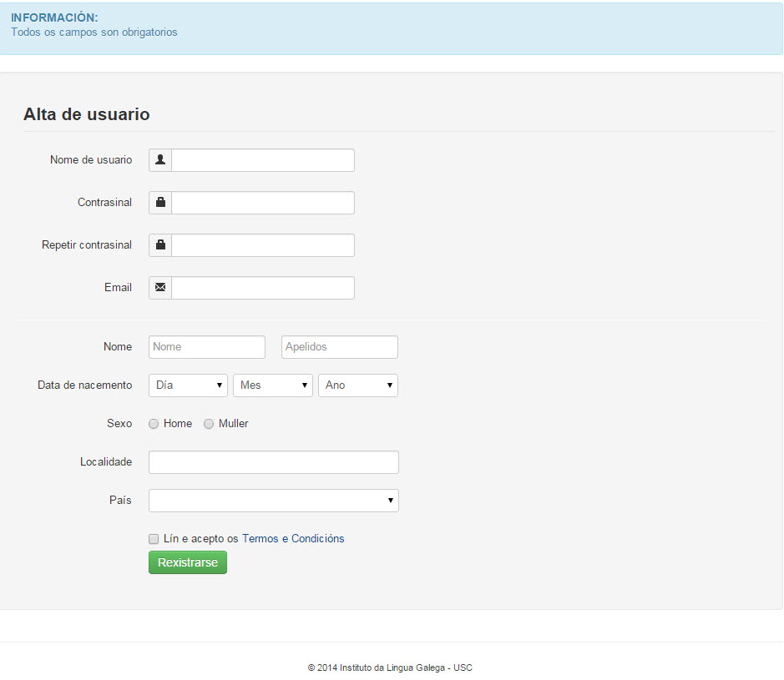Click the envelope icon beside Email field
Viewport: 784px width, 680px height.
(160, 288)
